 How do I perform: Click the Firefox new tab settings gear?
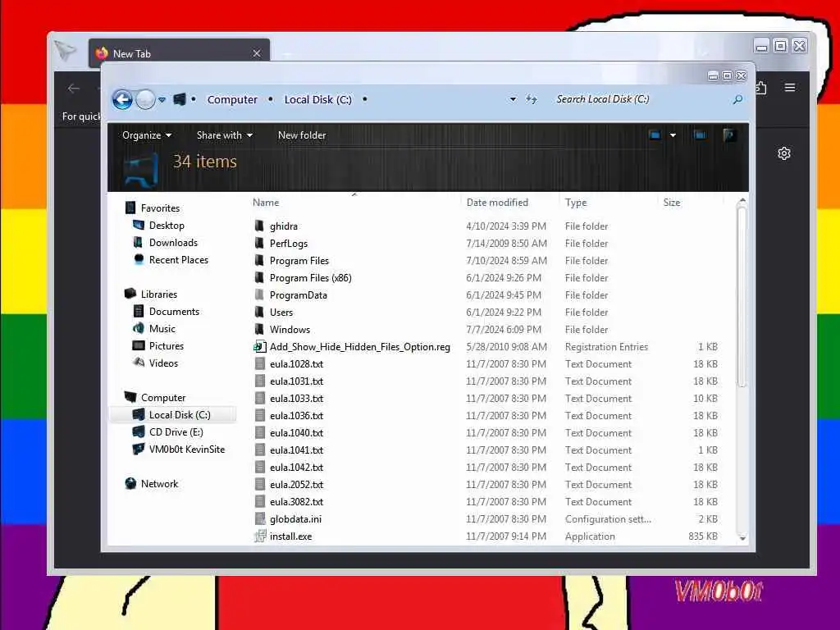[783, 153]
